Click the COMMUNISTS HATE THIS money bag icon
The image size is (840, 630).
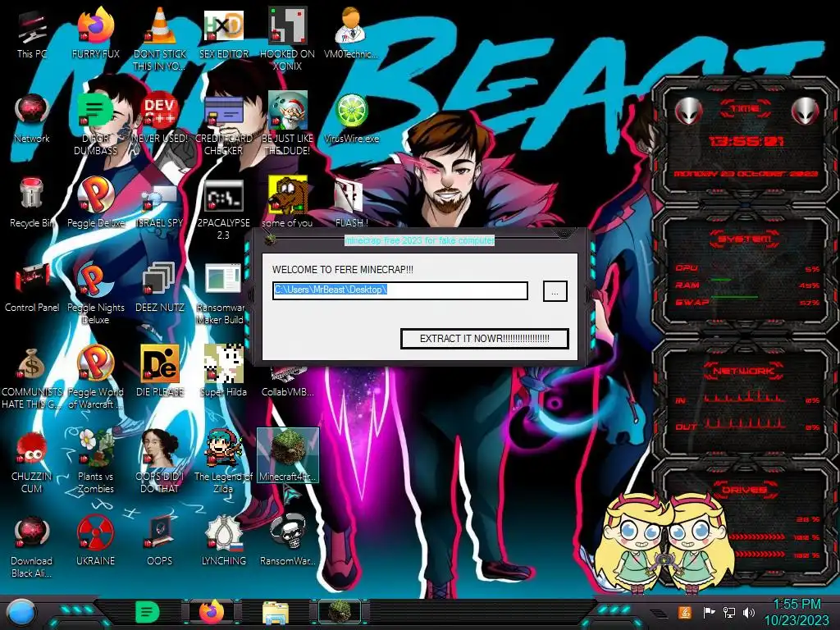(x=32, y=378)
